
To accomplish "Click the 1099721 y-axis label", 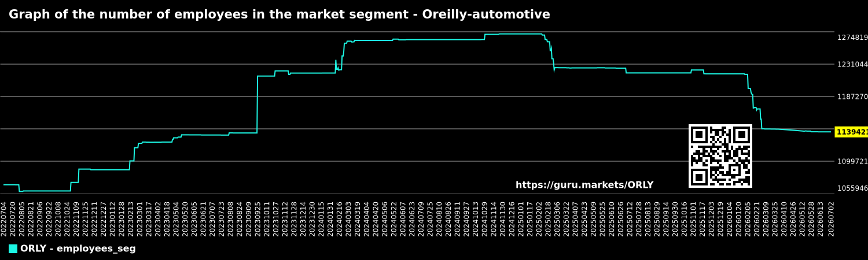I will tap(852, 161).
